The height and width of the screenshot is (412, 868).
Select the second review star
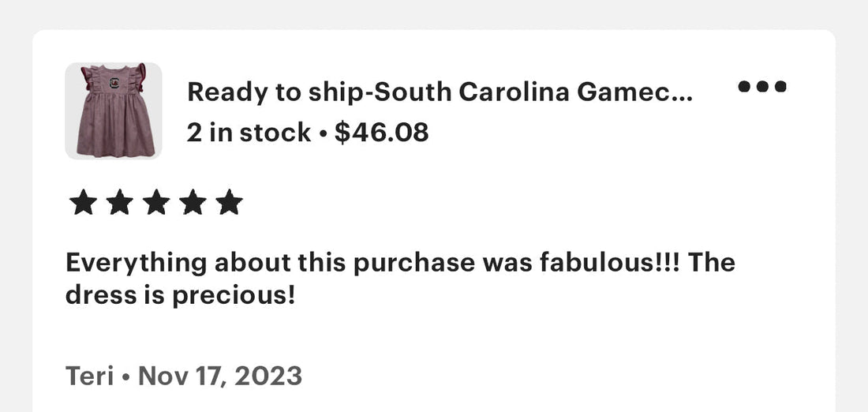click(x=120, y=202)
